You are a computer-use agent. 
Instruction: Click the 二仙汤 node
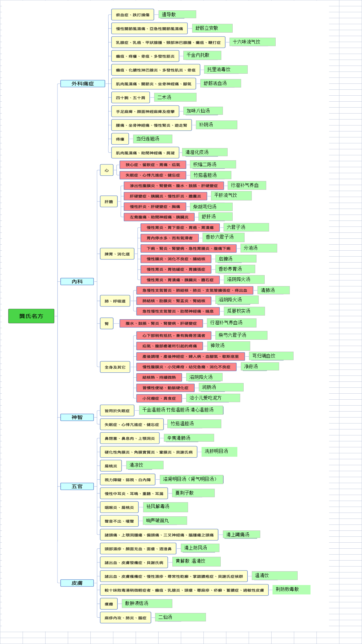pyautogui.click(x=181, y=617)
